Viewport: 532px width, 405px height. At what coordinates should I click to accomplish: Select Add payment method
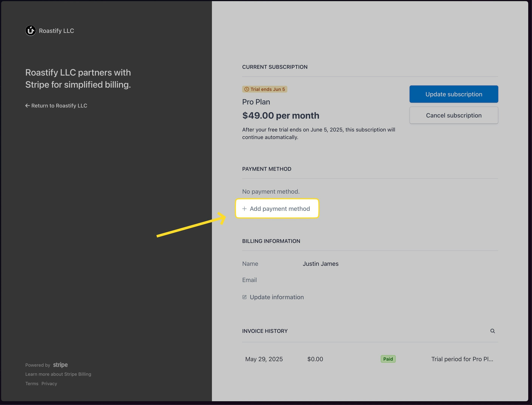click(277, 209)
